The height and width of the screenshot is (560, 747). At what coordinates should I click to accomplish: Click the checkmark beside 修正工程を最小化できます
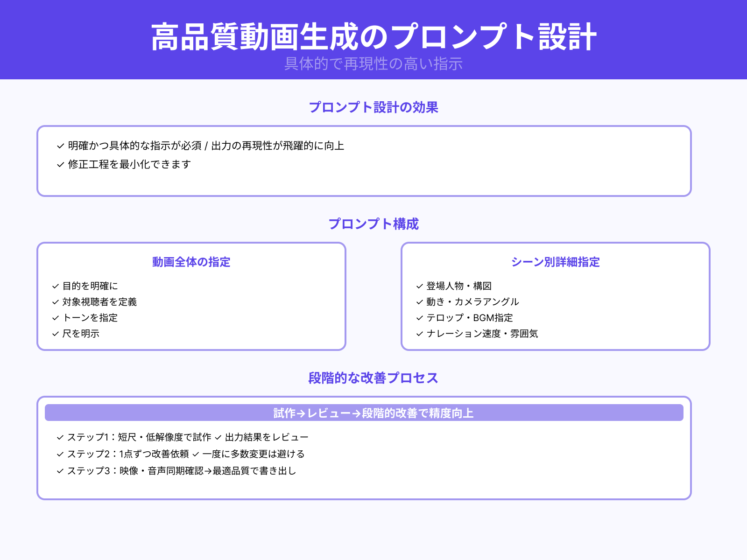point(60,164)
